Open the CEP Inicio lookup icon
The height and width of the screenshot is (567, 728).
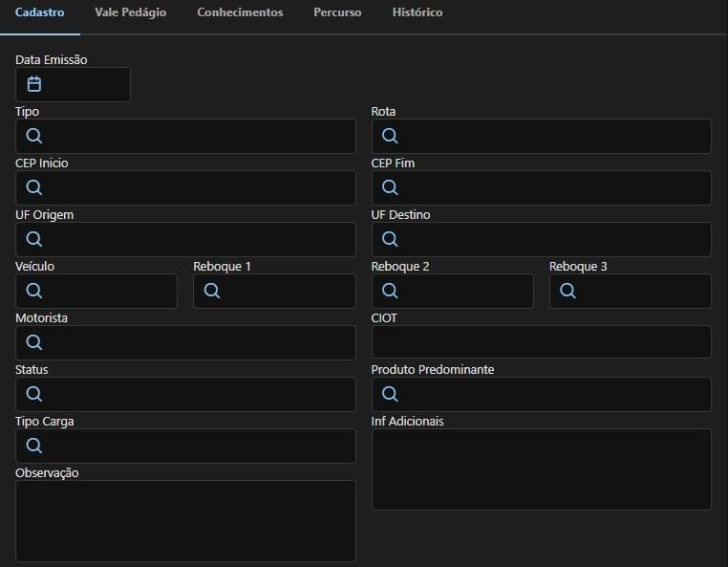click(33, 187)
